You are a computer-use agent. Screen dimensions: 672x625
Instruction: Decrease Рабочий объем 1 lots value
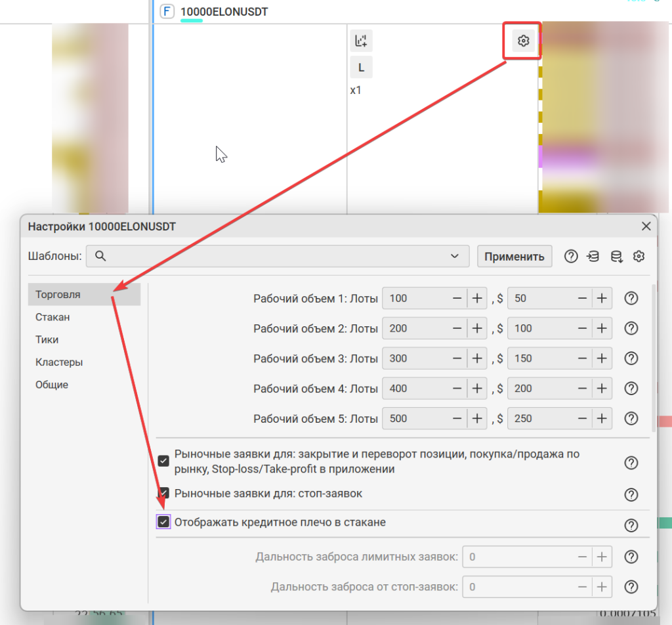457,298
